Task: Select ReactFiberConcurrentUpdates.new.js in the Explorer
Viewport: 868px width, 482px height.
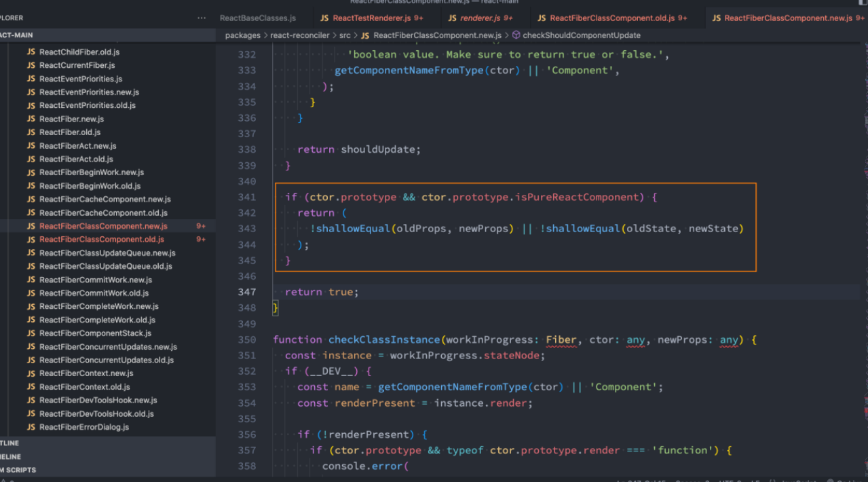Action: [108, 347]
